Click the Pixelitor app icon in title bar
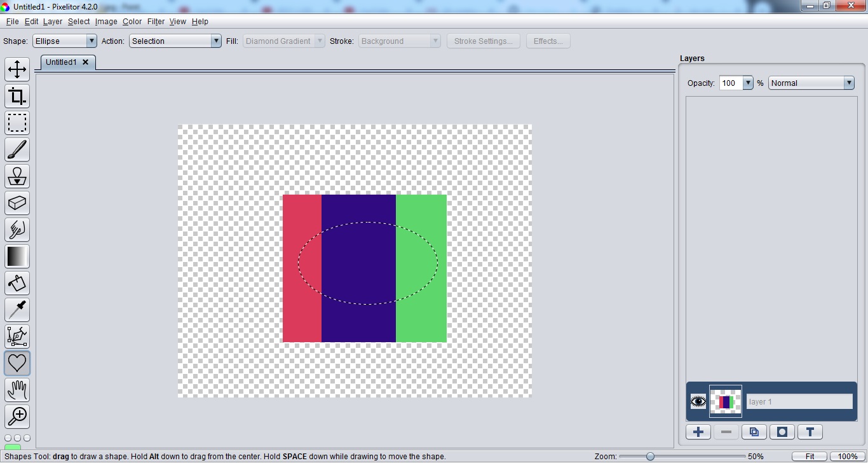 click(6, 6)
